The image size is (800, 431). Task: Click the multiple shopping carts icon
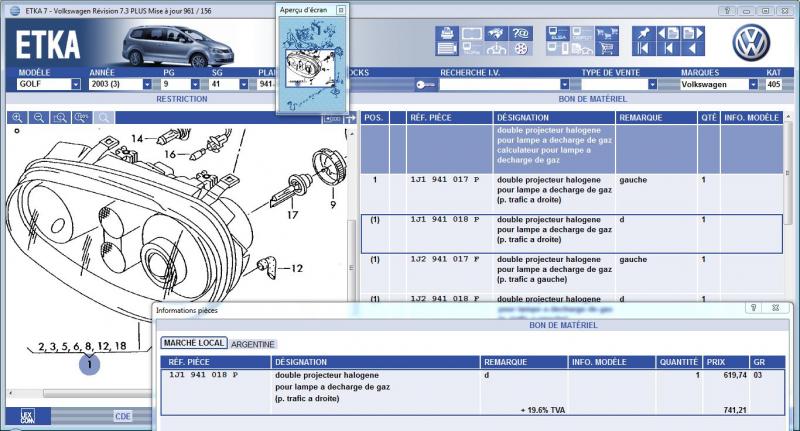[606, 33]
